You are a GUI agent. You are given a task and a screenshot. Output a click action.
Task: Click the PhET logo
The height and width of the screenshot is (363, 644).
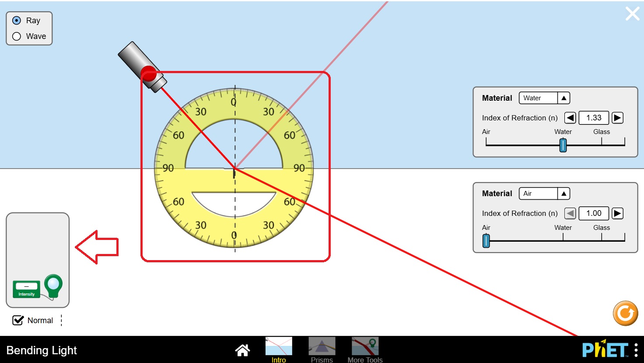[x=605, y=349]
